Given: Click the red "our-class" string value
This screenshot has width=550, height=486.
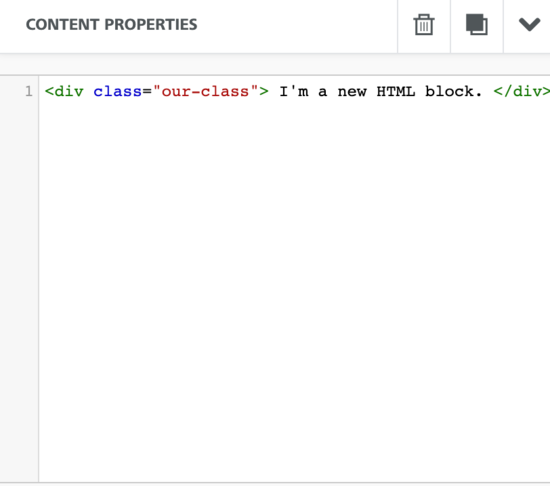Looking at the screenshot, I should tap(205, 92).
